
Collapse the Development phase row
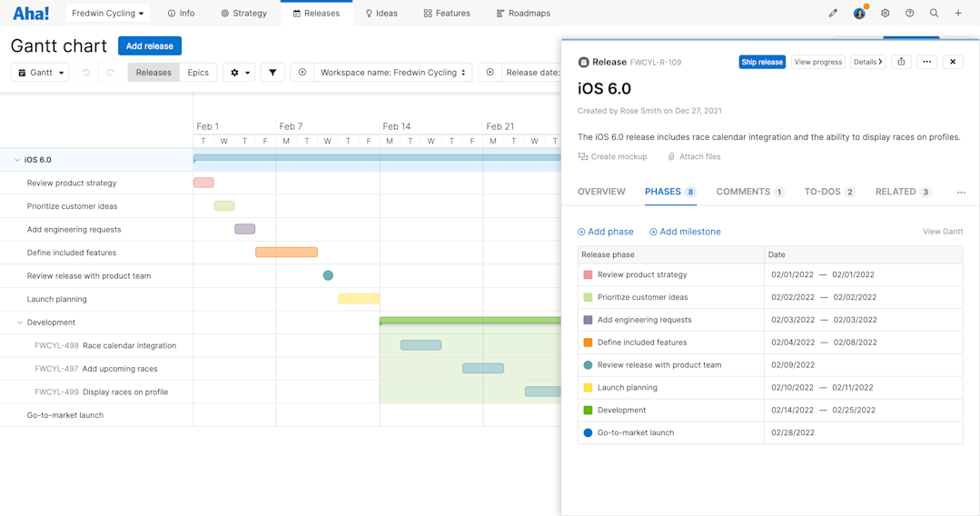[20, 322]
